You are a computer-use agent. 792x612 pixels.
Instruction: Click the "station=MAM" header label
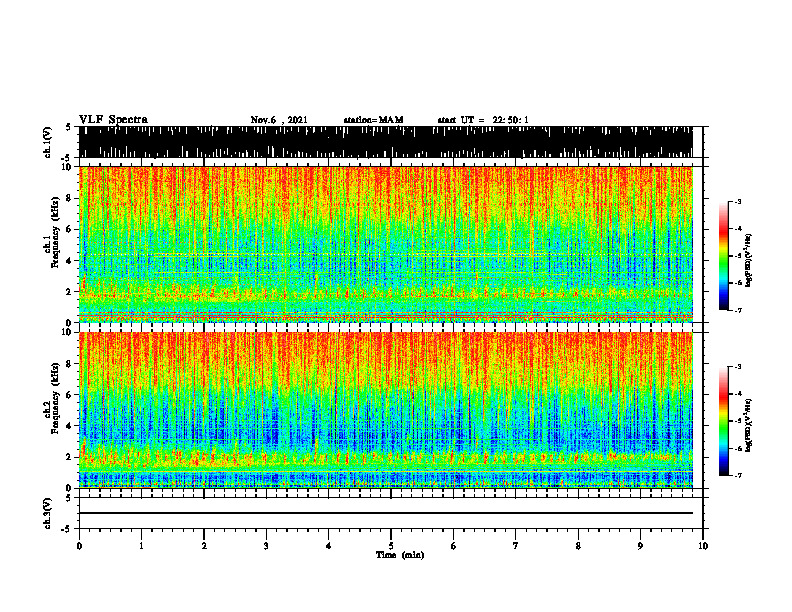(x=373, y=120)
